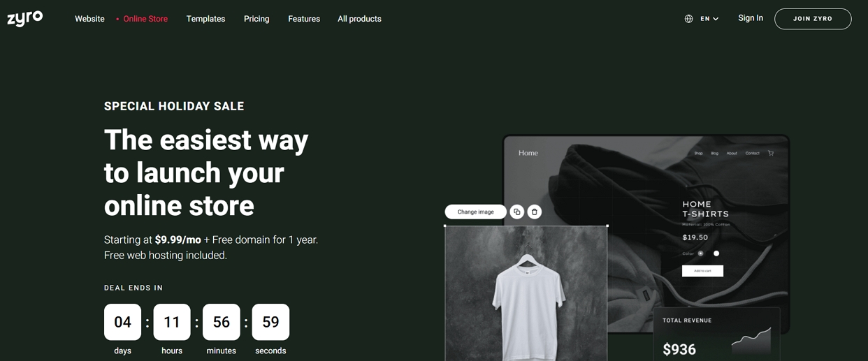Screen dimensions: 868x361
Task: Select the white color swatch
Action: click(x=716, y=253)
